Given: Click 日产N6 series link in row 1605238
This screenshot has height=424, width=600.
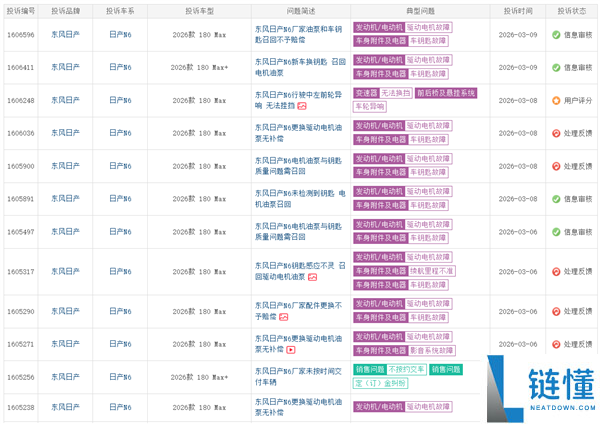Looking at the screenshot, I should (x=120, y=407).
